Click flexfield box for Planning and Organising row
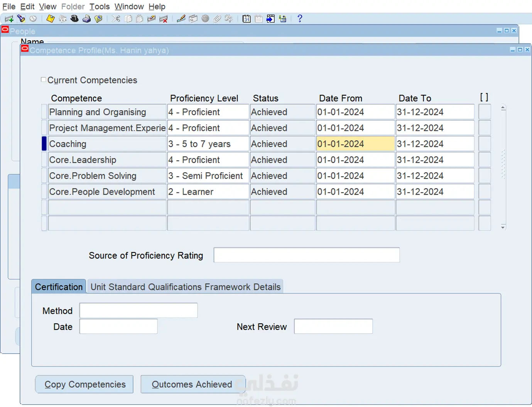The image size is (532, 407). click(x=485, y=112)
